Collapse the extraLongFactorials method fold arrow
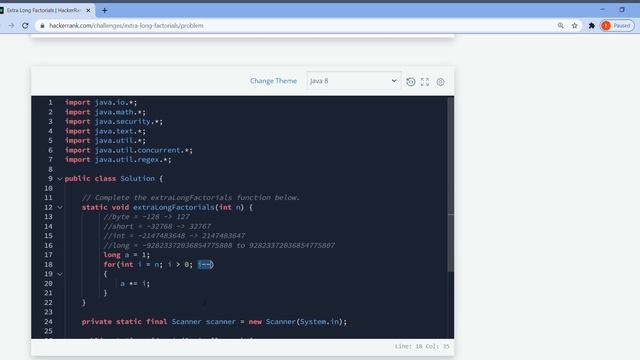The image size is (640, 360). pyautogui.click(x=60, y=207)
